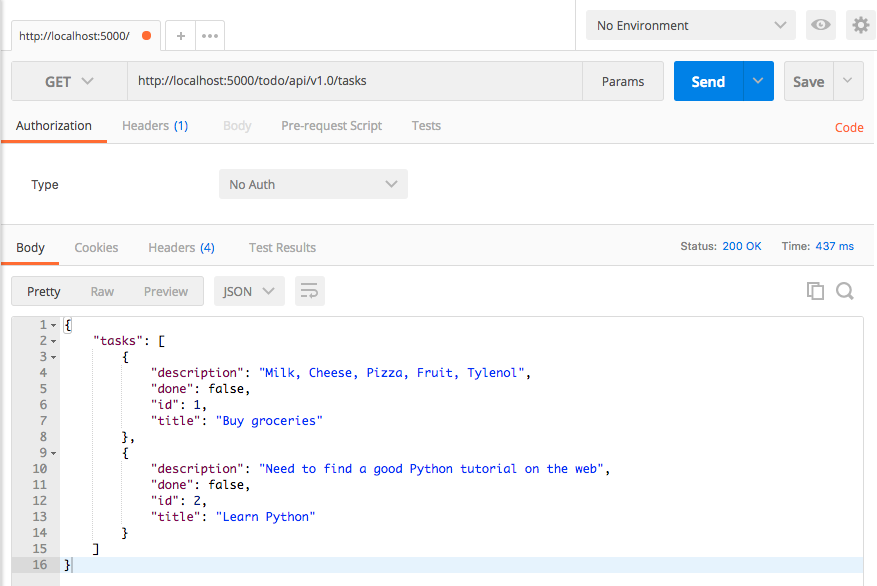Collapse tasks array fold at line 2

tap(54, 341)
